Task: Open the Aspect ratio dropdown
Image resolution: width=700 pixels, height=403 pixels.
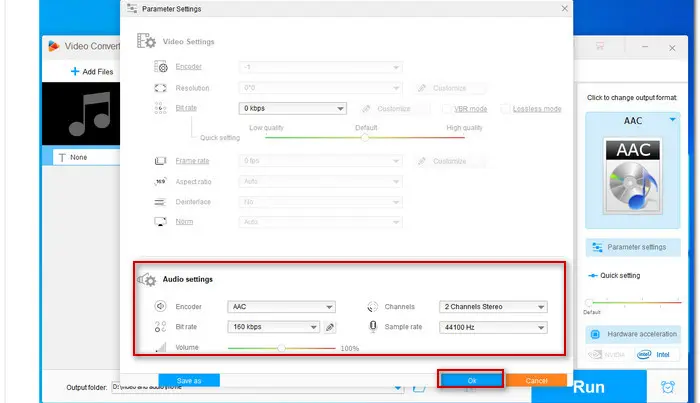Action: tap(321, 181)
